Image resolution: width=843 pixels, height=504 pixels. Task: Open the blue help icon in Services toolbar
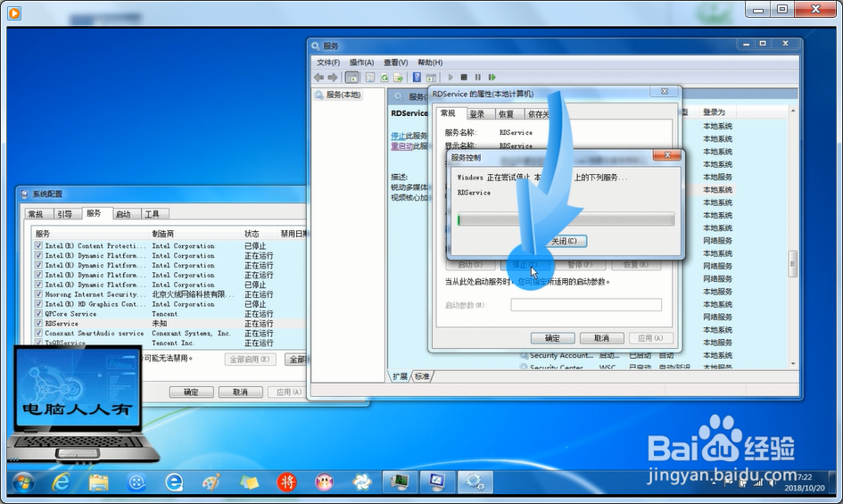tap(417, 78)
